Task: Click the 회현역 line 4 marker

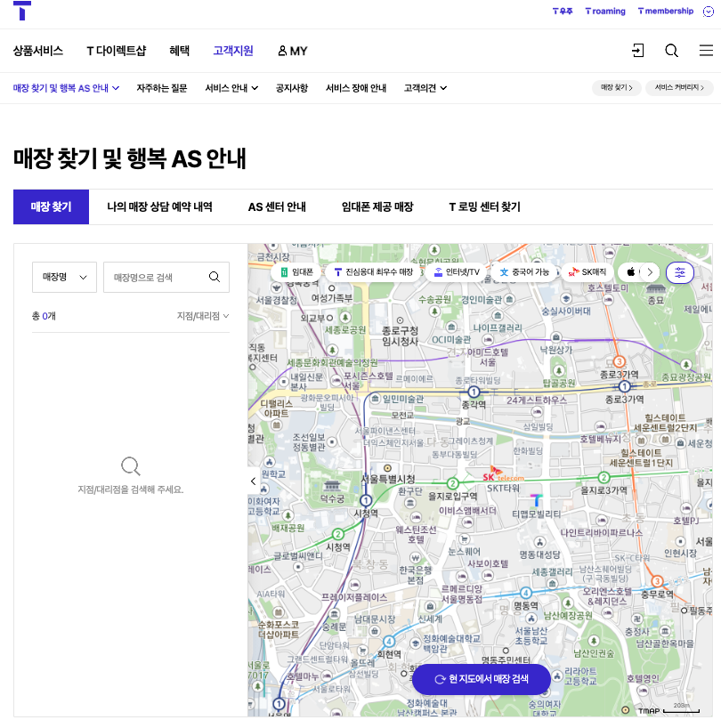Action: click(389, 642)
